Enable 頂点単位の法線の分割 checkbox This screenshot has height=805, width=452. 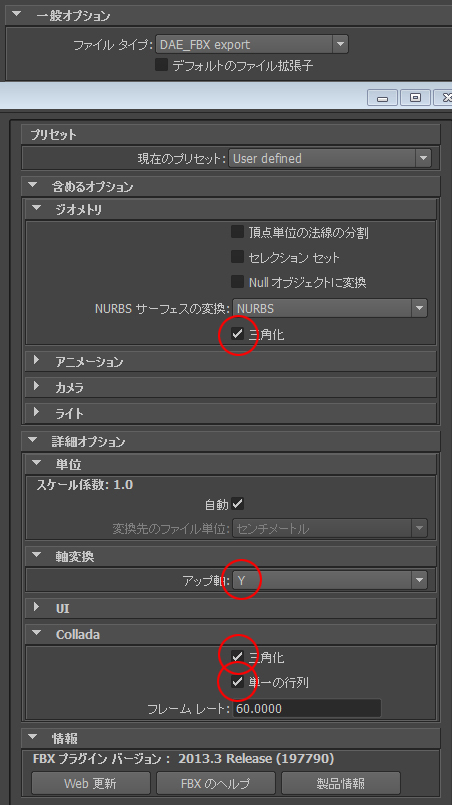(237, 232)
